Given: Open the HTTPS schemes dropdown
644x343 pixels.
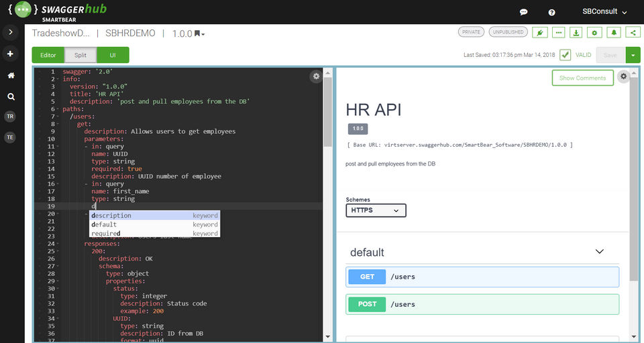Looking at the screenshot, I should 376,210.
